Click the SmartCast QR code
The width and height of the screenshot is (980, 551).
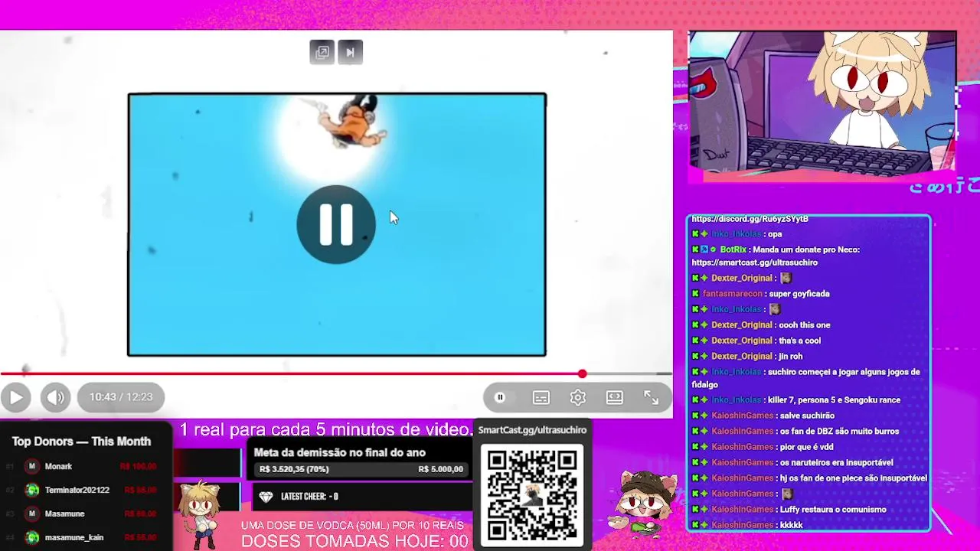pyautogui.click(x=532, y=494)
